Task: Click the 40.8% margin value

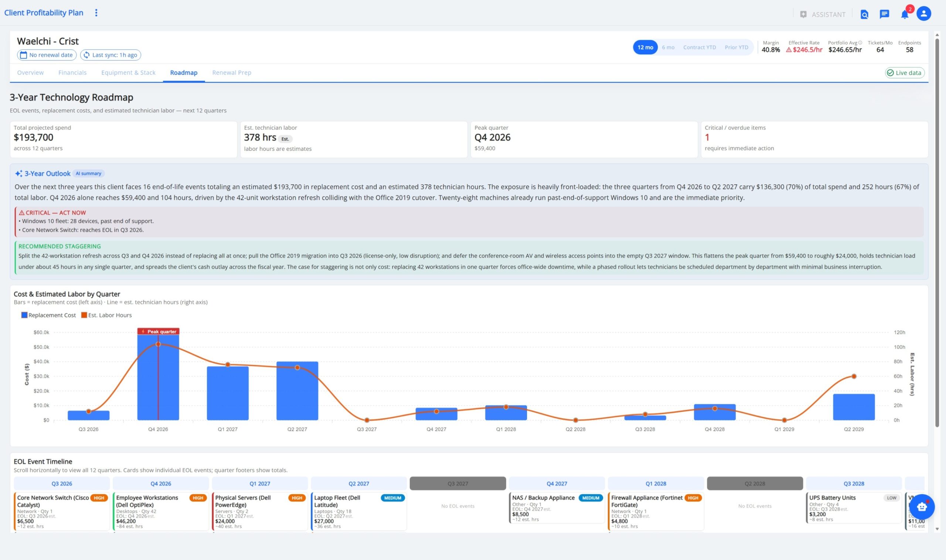Action: tap(771, 50)
